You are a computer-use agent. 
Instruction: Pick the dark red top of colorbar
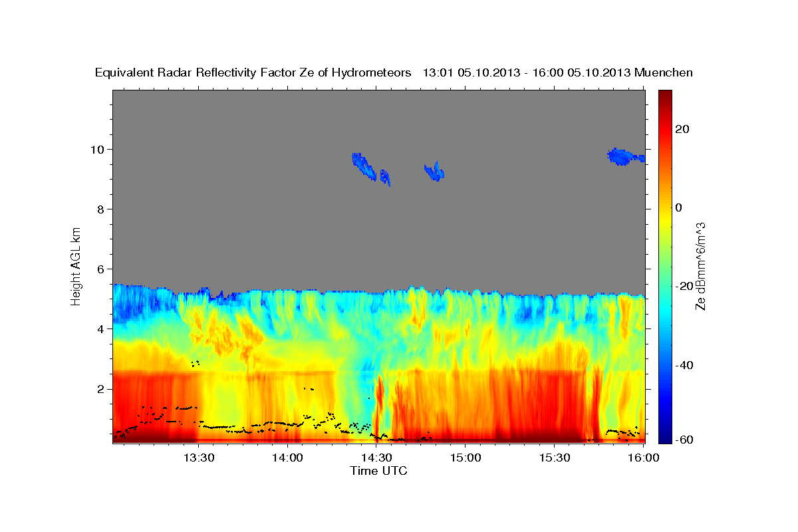tap(665, 96)
